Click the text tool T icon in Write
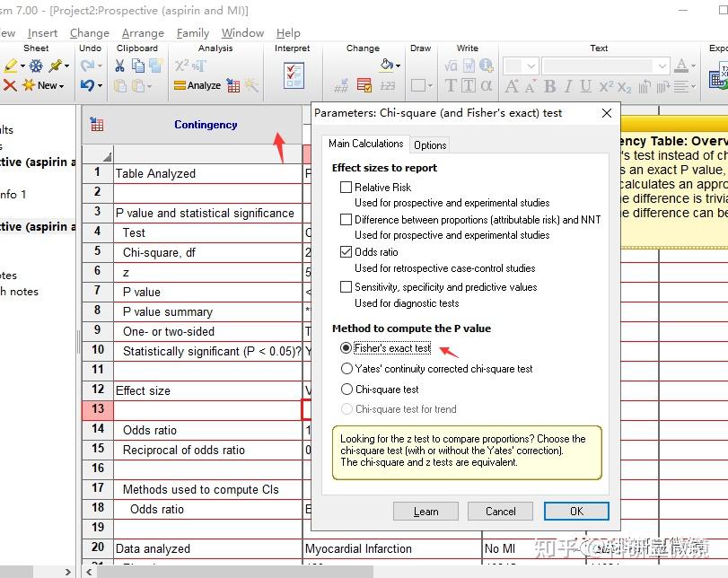The height and width of the screenshot is (578, 728). coord(451,86)
